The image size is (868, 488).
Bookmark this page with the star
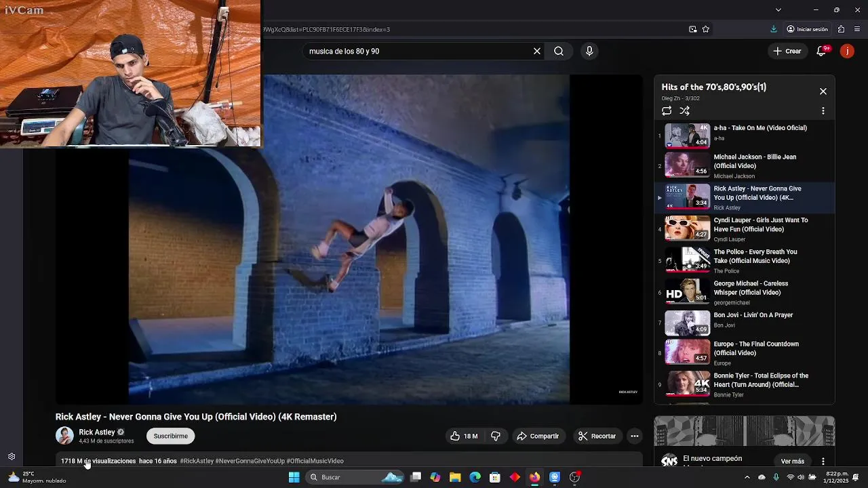point(706,29)
